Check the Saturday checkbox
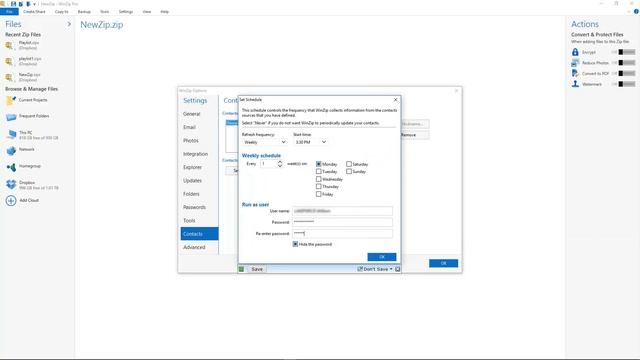Viewport: 640px width, 360px height. 349,164
